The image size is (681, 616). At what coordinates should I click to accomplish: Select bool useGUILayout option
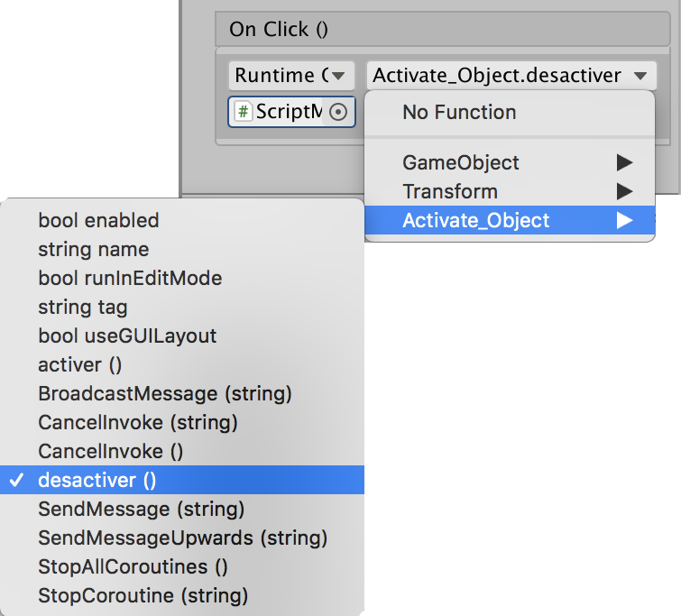point(127,336)
